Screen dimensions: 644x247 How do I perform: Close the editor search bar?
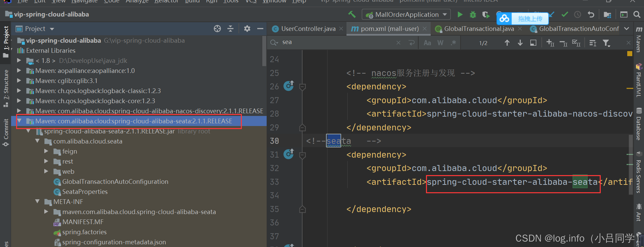tap(629, 43)
